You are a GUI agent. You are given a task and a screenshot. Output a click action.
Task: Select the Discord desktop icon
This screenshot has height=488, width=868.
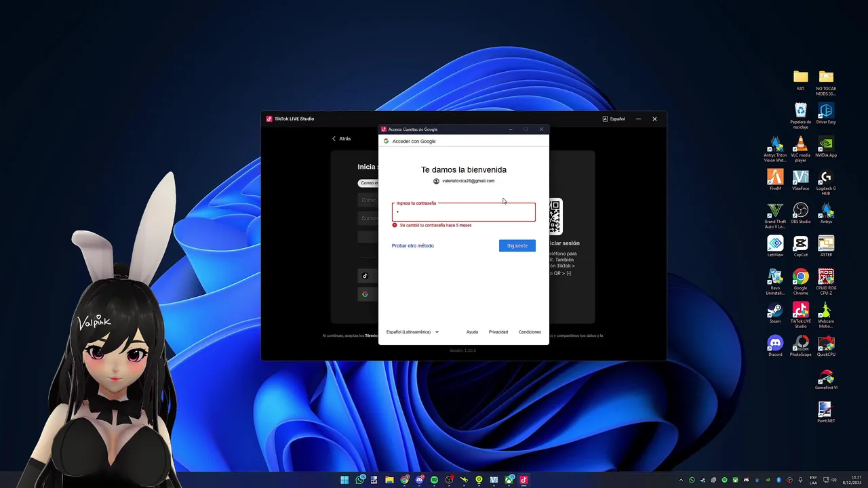(775, 346)
